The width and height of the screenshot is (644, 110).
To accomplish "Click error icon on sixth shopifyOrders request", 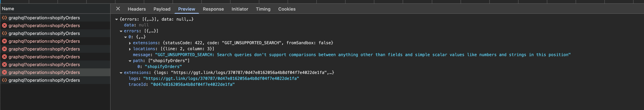I will pos(4,57).
